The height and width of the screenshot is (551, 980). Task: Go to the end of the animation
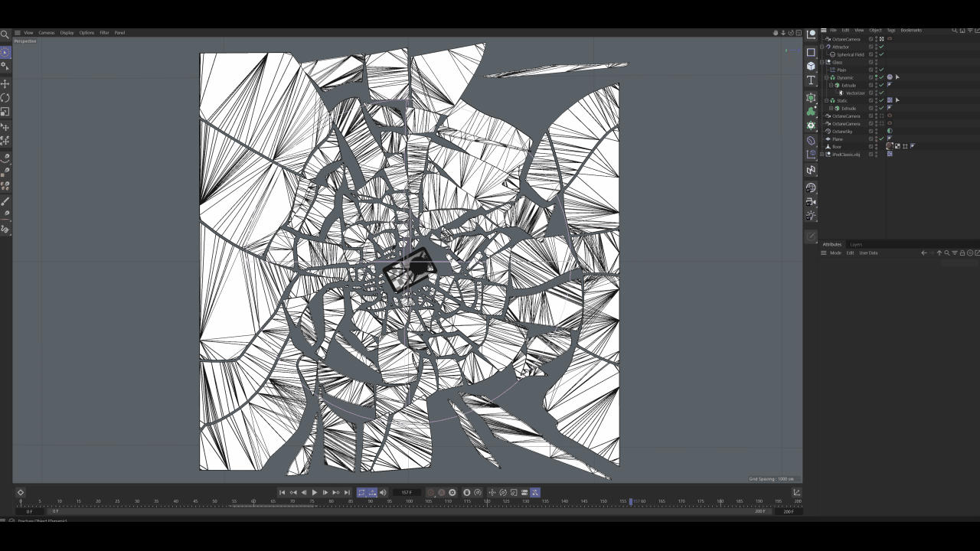pos(347,493)
